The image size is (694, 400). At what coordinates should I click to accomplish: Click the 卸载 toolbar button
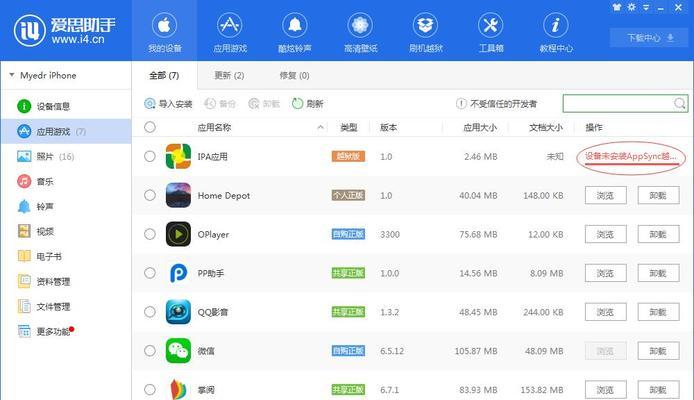point(264,104)
